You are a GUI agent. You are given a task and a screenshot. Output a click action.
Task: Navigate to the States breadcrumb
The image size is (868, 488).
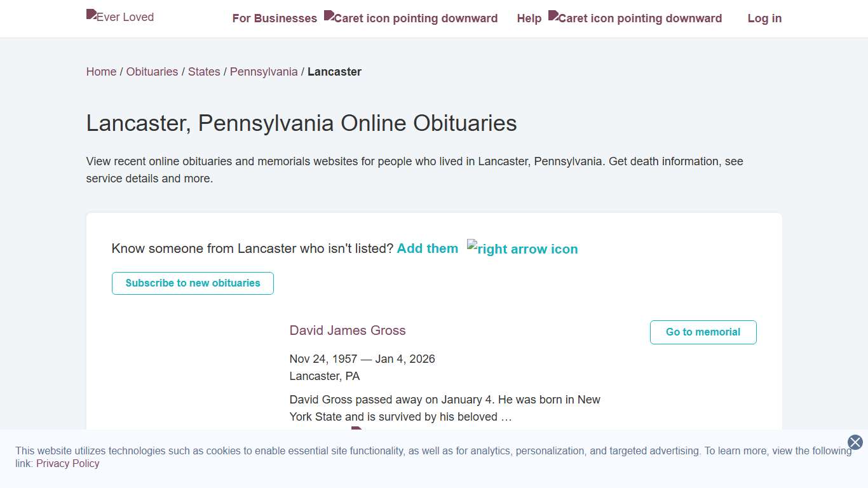(x=204, y=72)
